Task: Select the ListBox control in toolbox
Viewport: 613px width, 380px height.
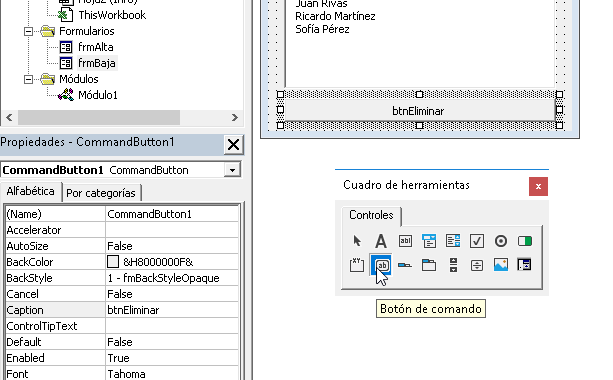Action: 453,241
